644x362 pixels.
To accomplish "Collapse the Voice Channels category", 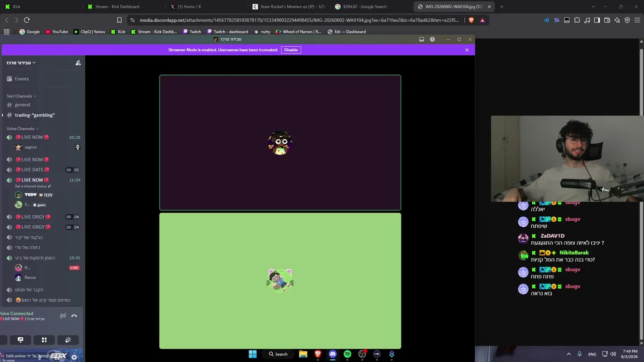I will pyautogui.click(x=22, y=129).
